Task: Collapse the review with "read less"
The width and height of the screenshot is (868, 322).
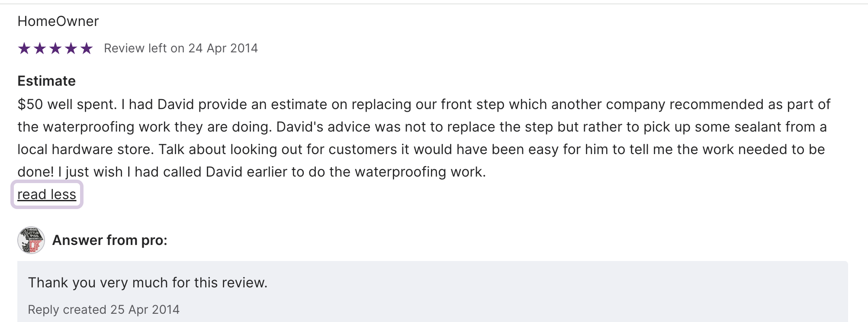Action: tap(47, 195)
